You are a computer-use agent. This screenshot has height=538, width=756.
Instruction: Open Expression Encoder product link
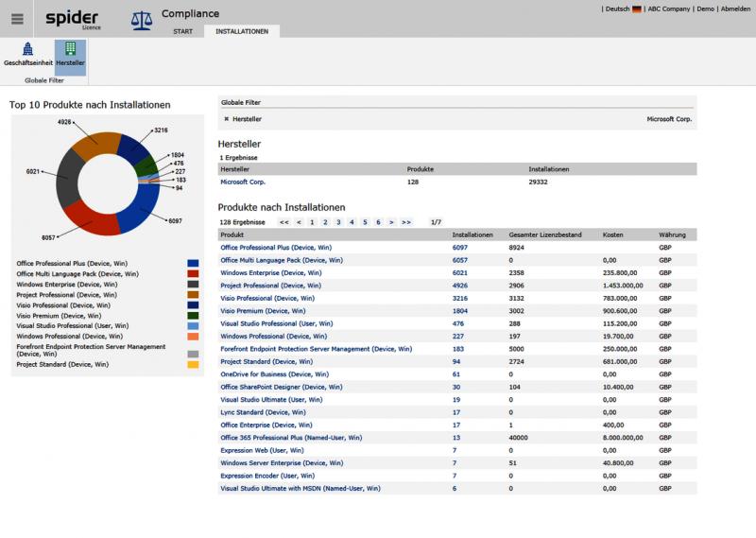point(267,476)
